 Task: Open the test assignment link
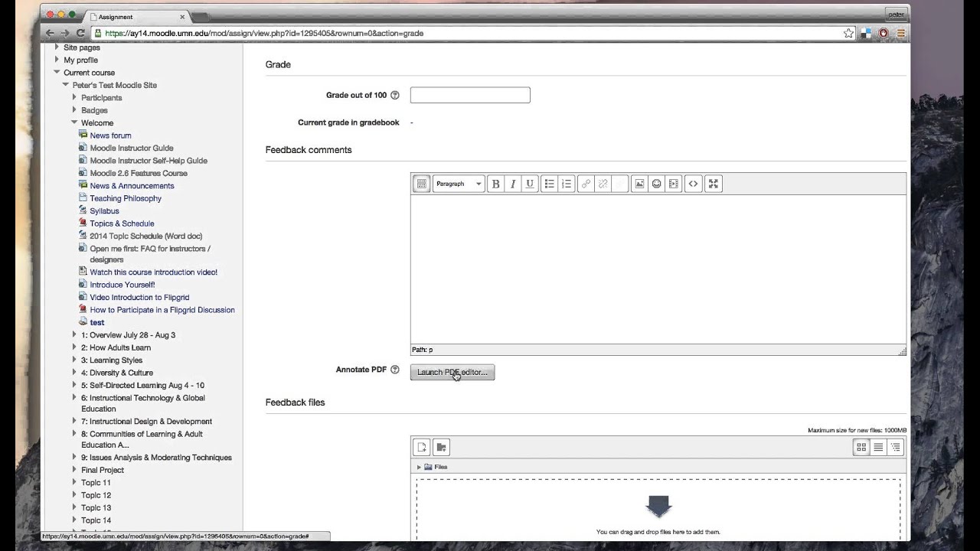point(97,322)
